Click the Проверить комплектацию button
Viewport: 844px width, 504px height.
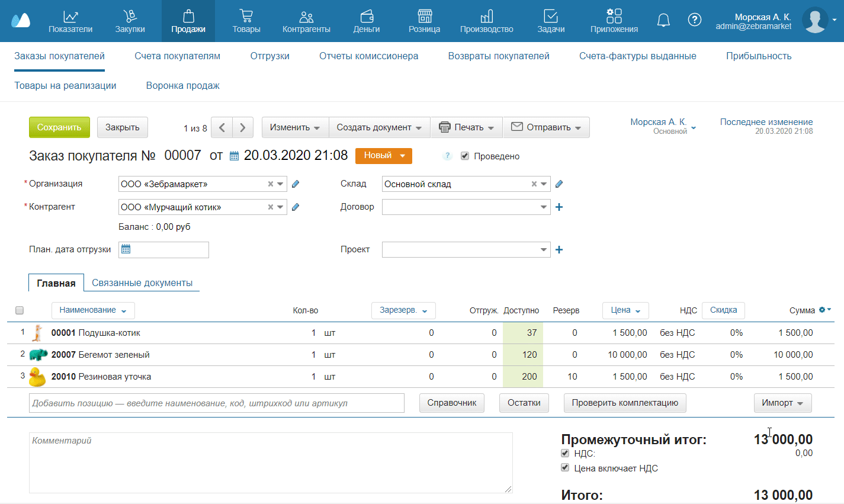[x=625, y=403]
